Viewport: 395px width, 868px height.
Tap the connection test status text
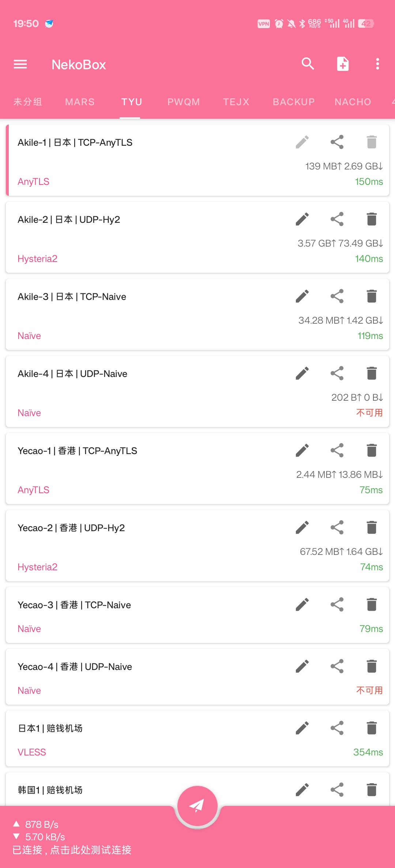(72, 850)
